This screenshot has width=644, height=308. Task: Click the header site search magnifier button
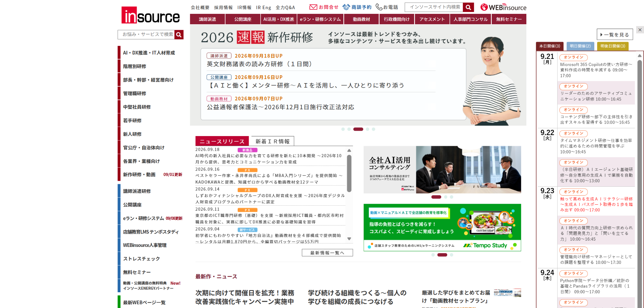click(468, 7)
